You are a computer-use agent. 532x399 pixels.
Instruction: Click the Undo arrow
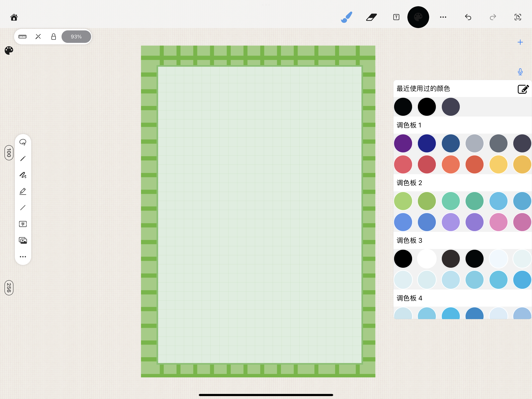tap(468, 17)
